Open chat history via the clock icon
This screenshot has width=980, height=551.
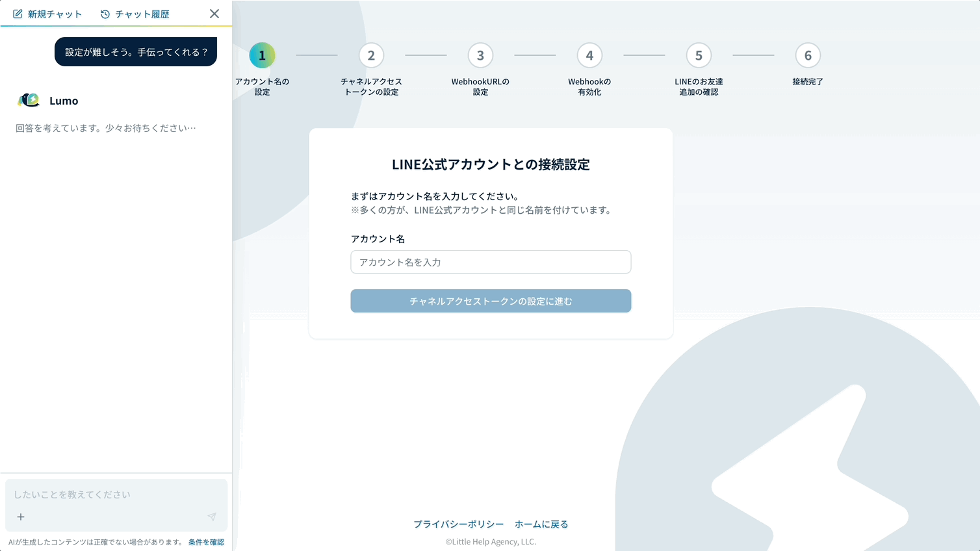click(x=106, y=13)
